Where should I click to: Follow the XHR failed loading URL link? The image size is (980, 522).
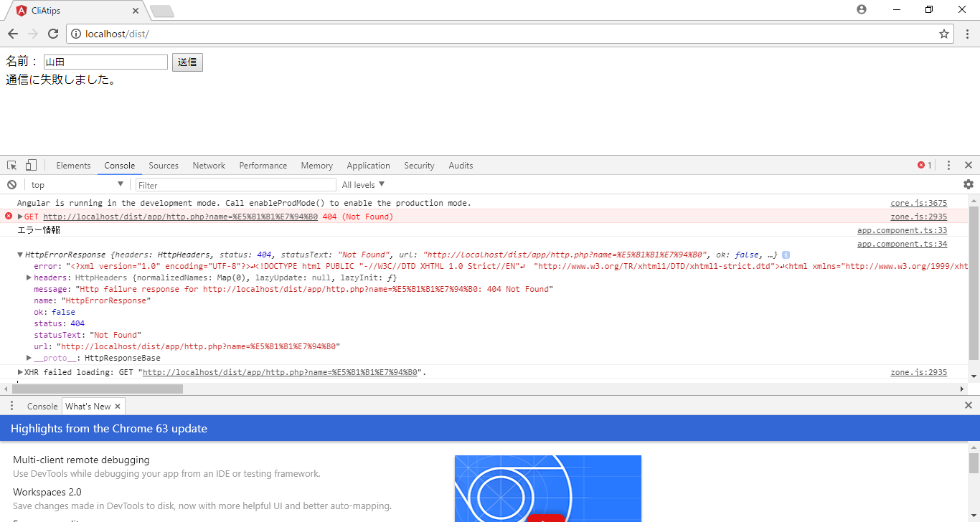point(281,372)
